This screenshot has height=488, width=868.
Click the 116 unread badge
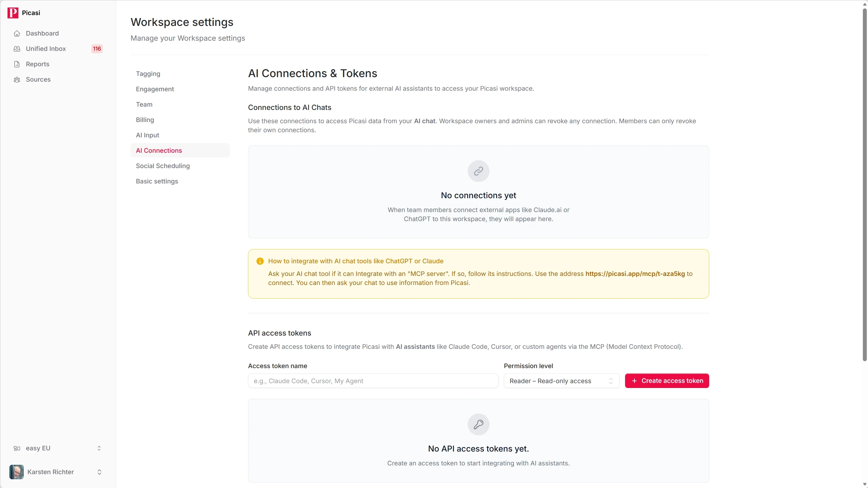click(97, 49)
